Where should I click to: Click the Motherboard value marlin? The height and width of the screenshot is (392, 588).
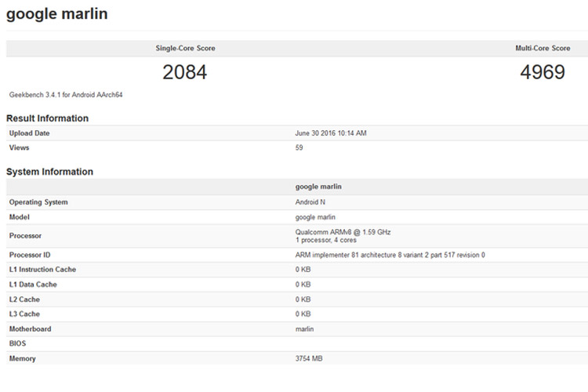click(x=307, y=329)
